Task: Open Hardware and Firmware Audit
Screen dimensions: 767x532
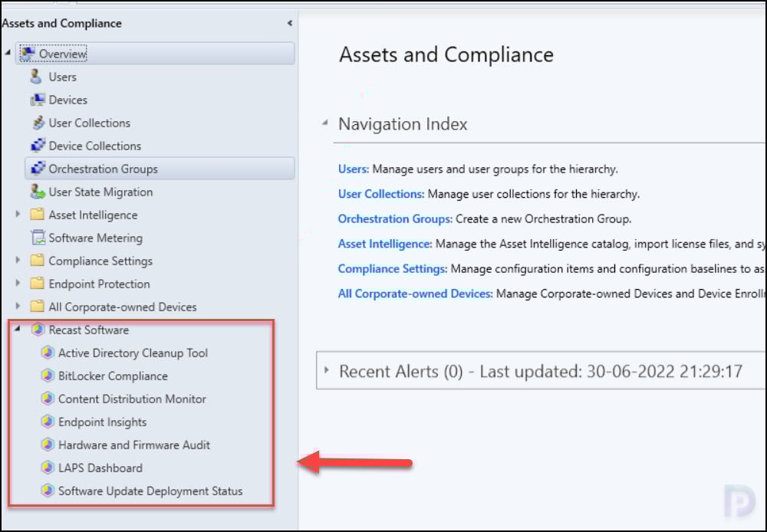Action: tap(134, 445)
